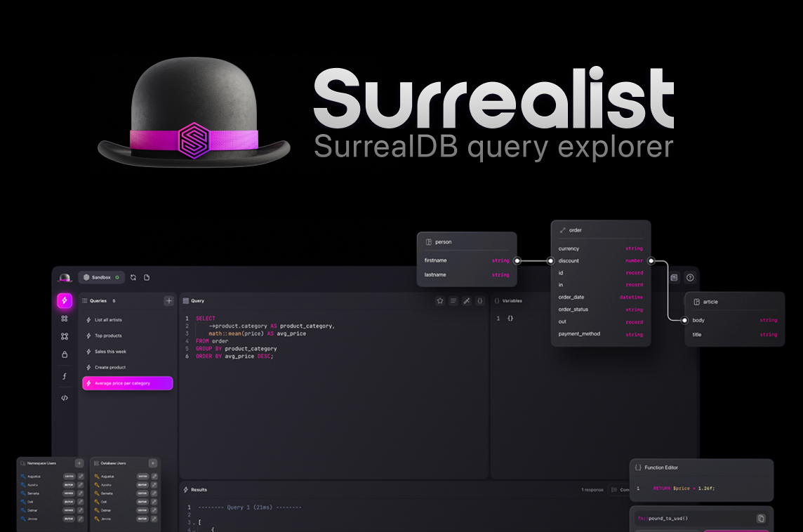
Task: Click the lastname field in person table
Action: [467, 275]
